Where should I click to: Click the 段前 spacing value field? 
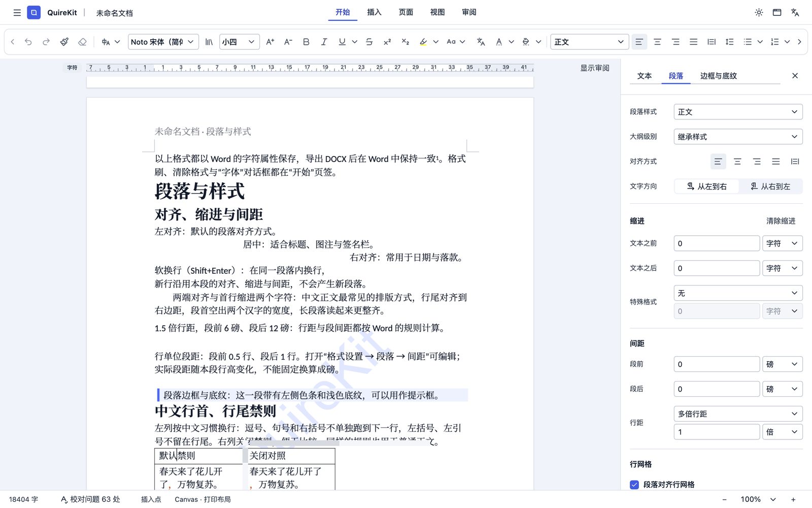[717, 364]
